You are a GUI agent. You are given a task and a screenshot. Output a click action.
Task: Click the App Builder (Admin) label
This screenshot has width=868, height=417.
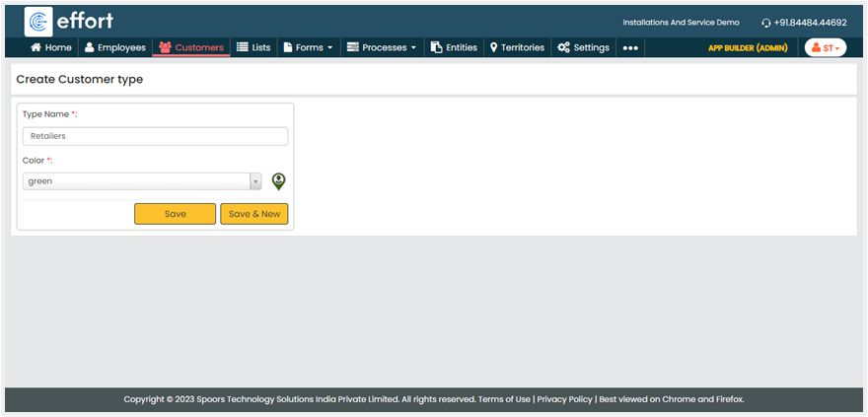(747, 47)
